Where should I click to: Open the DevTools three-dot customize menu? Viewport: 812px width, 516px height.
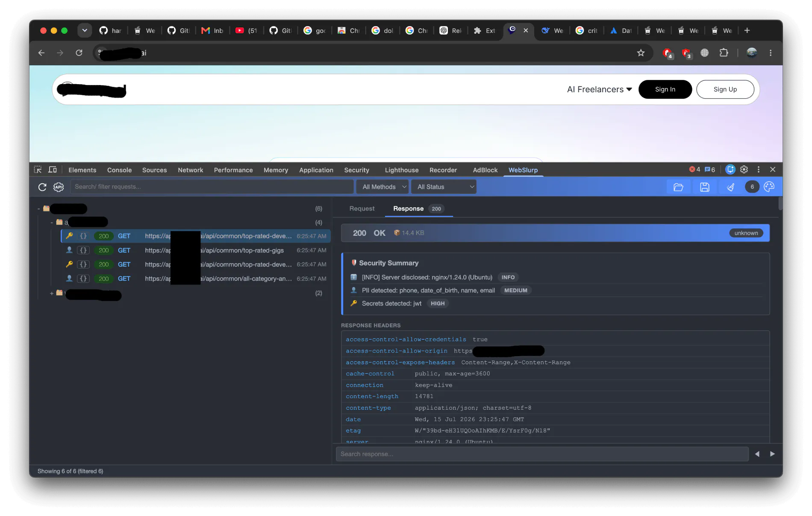759,170
